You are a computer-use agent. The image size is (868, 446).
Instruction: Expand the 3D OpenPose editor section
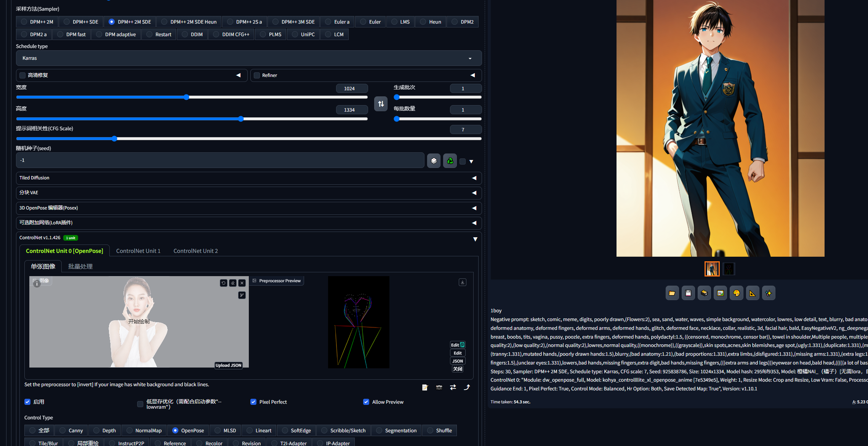pyautogui.click(x=248, y=208)
